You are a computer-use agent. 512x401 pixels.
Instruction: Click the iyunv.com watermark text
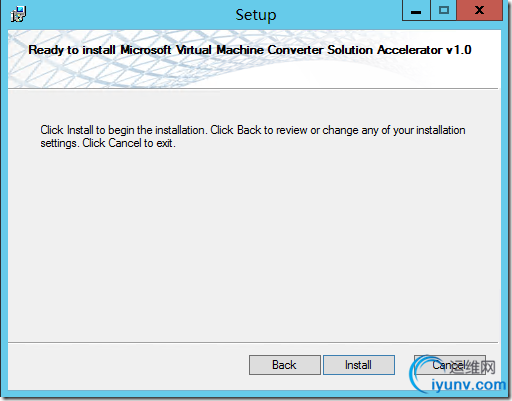click(469, 385)
